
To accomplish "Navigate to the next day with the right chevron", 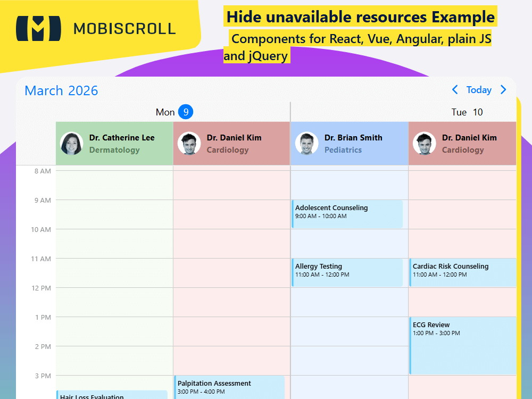I will coord(503,90).
